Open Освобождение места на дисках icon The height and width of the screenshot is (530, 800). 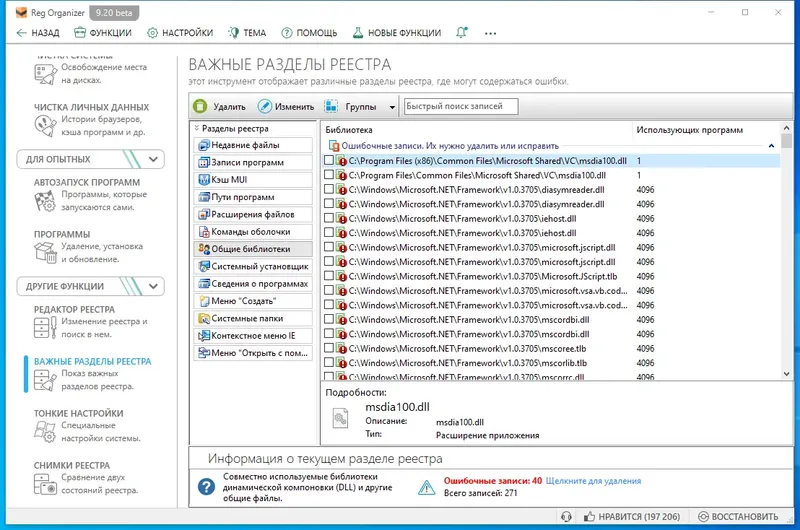coord(45,74)
